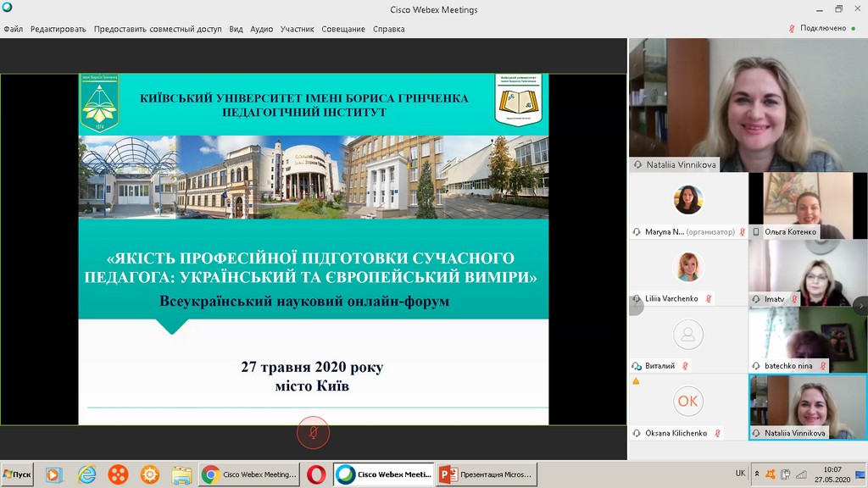The height and width of the screenshot is (488, 868).
Task: Toggle mute for Liliia Varchenko
Action: (x=710, y=298)
